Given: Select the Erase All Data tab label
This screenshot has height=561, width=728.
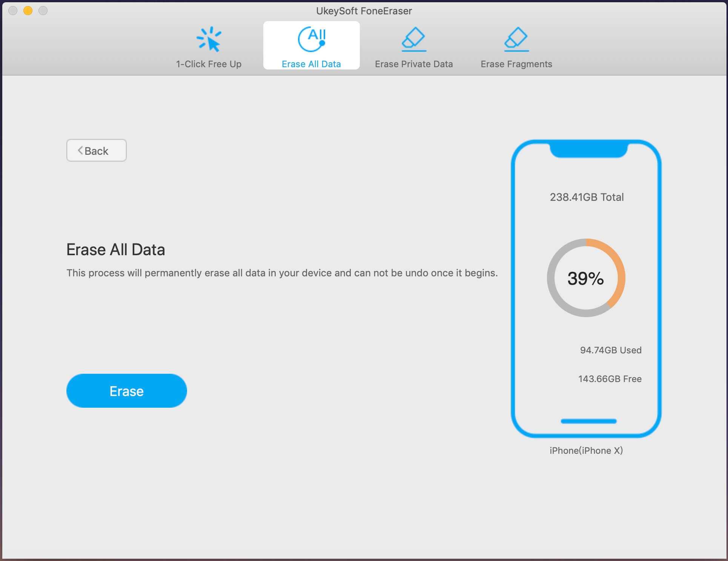Looking at the screenshot, I should [x=311, y=64].
